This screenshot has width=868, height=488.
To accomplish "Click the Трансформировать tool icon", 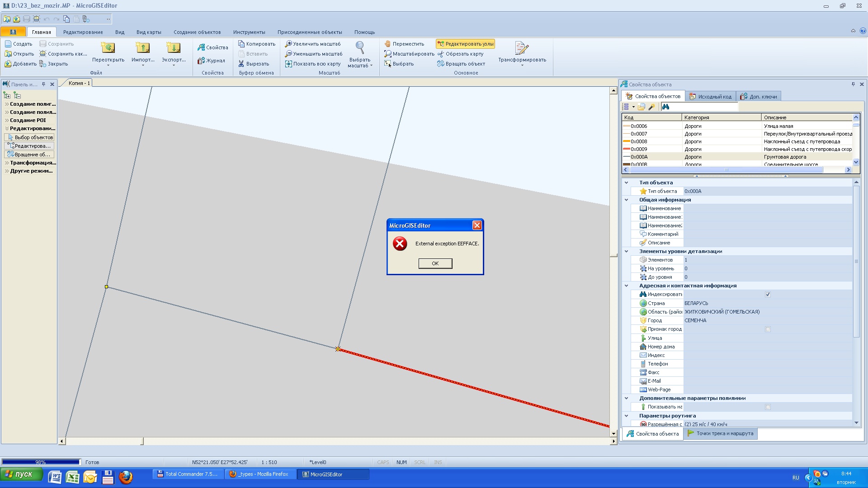I will click(522, 48).
